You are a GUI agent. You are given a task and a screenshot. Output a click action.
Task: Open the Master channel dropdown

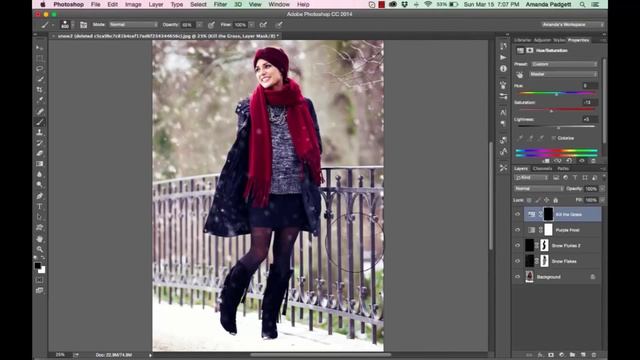563,74
